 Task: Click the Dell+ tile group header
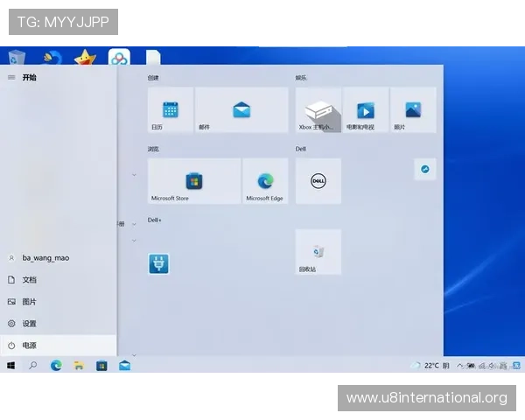155,220
